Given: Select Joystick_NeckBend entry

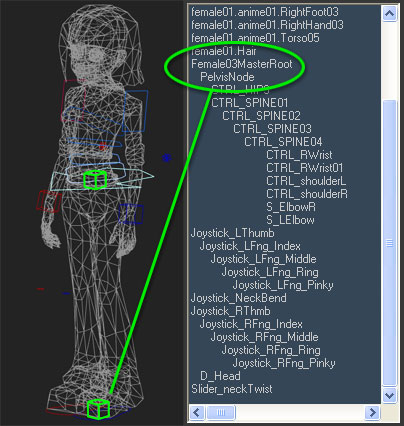Looking at the screenshot, I should (239, 298).
